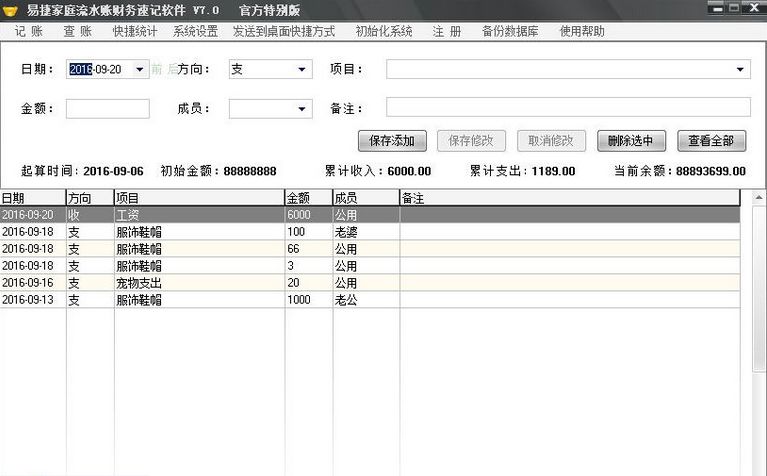767x476 pixels.
Task: Sort by the 日期 column header
Action: 33,198
